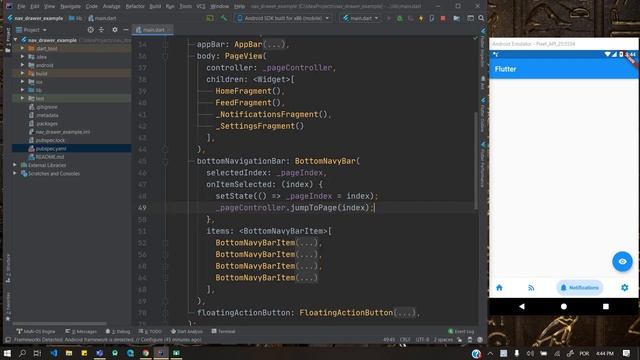
Task: Open the main.dart run configuration dropdown
Action: [x=360, y=18]
